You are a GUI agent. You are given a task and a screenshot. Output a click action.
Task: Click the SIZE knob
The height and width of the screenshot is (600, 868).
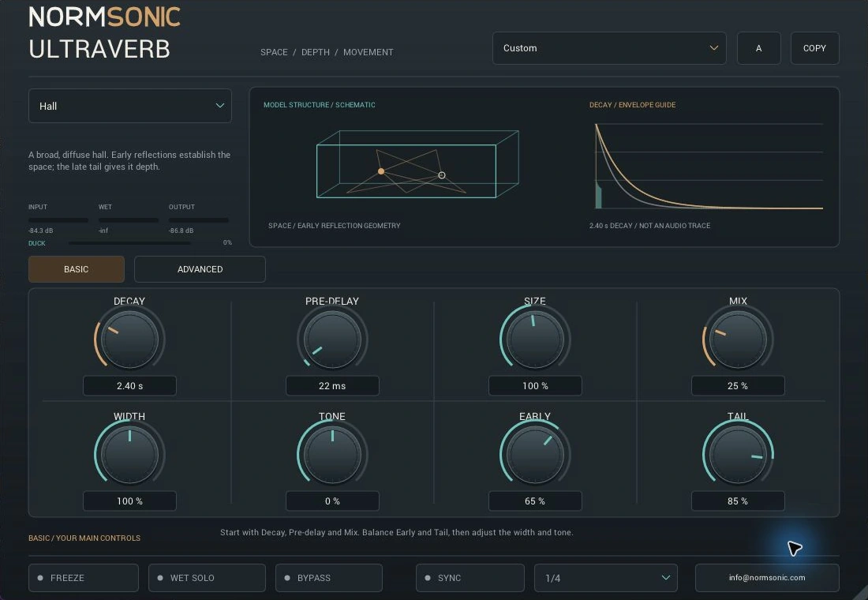coord(535,339)
